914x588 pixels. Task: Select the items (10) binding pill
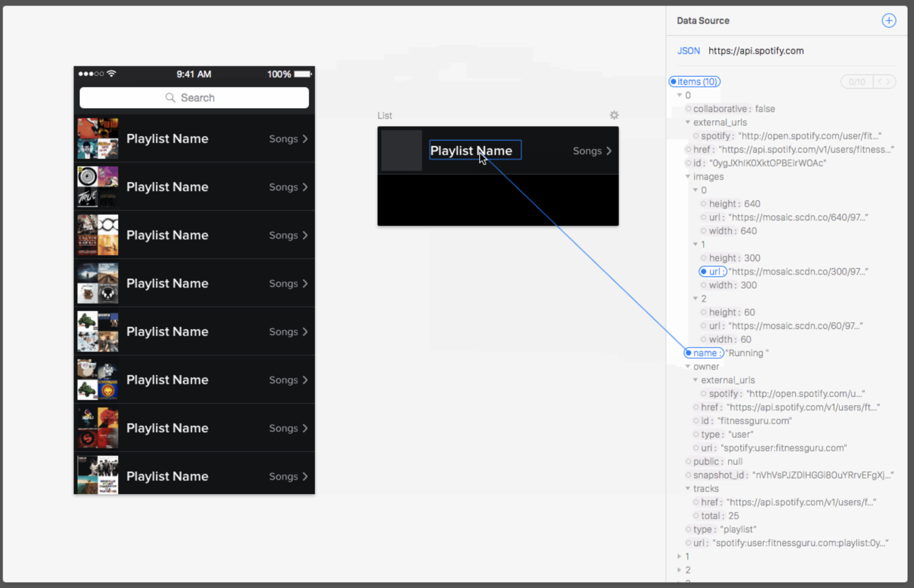[x=695, y=81]
